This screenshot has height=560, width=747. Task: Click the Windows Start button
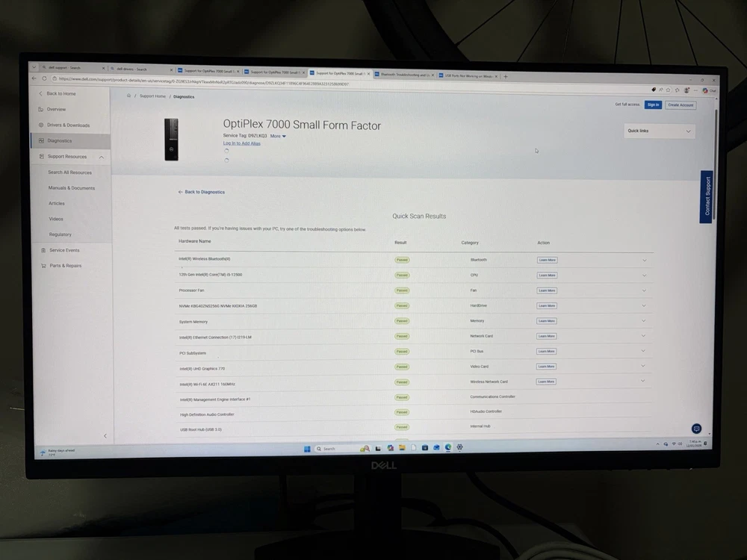click(307, 449)
